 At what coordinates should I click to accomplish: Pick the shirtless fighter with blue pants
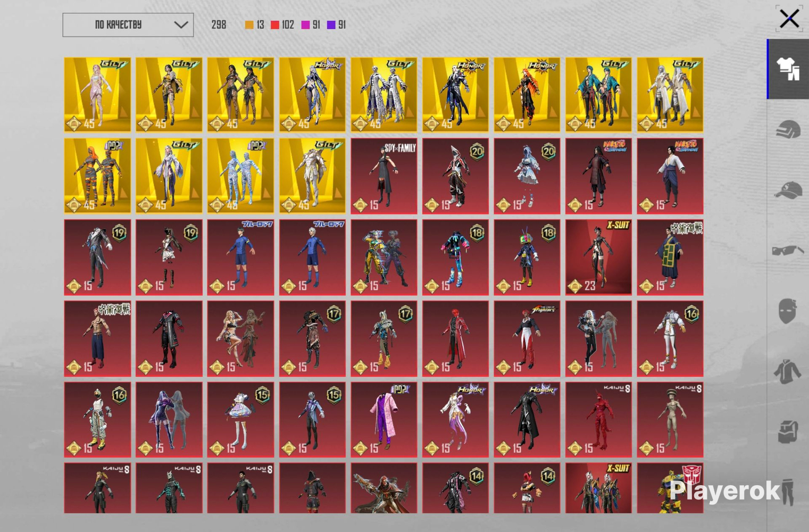[97, 339]
